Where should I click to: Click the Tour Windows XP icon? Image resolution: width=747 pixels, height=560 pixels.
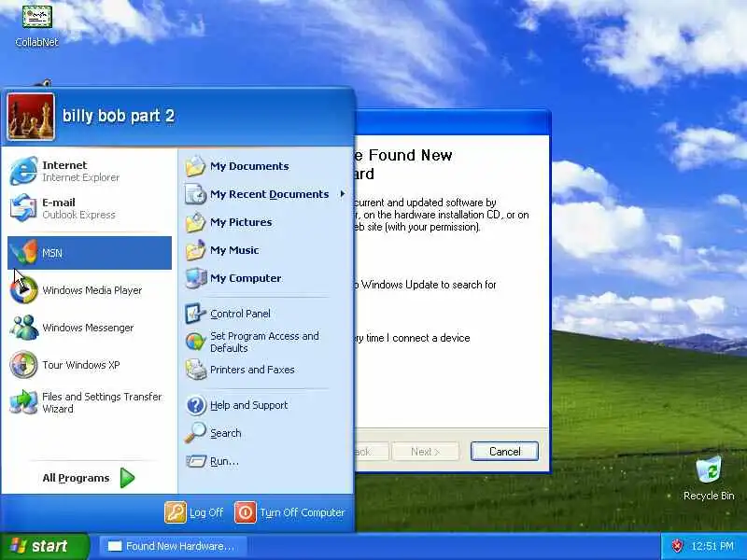[x=24, y=365]
